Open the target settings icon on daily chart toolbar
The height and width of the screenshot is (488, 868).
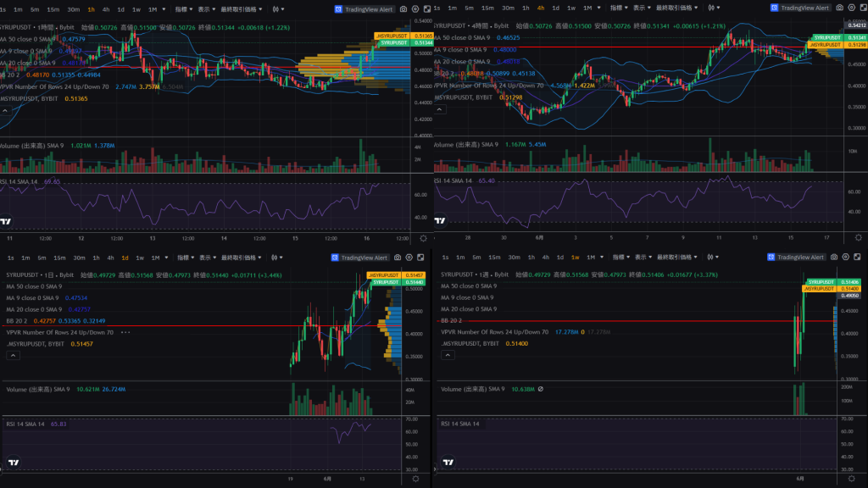tap(409, 258)
